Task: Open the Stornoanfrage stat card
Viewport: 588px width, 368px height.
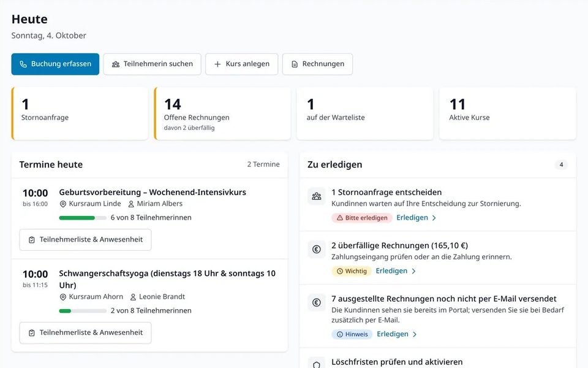Action: 80,114
